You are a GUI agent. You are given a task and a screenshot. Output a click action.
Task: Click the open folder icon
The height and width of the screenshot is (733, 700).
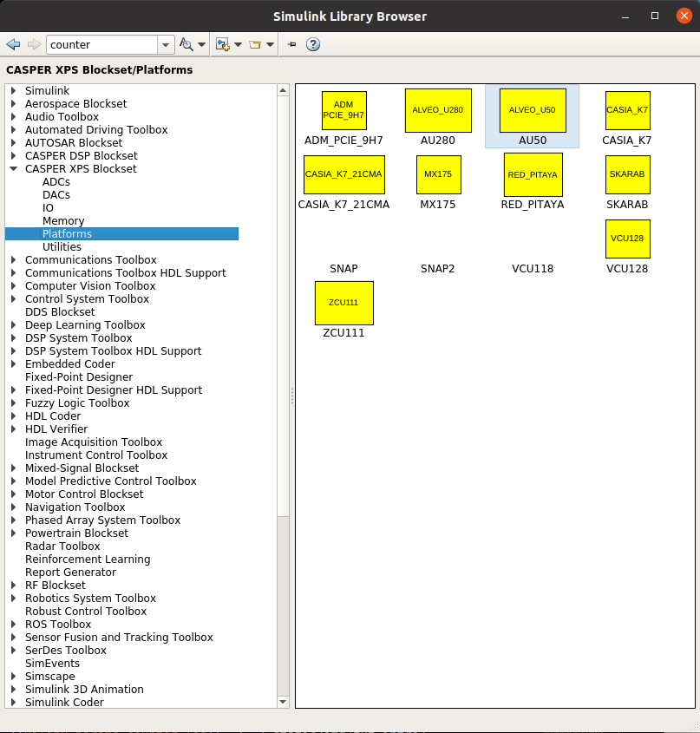click(255, 44)
